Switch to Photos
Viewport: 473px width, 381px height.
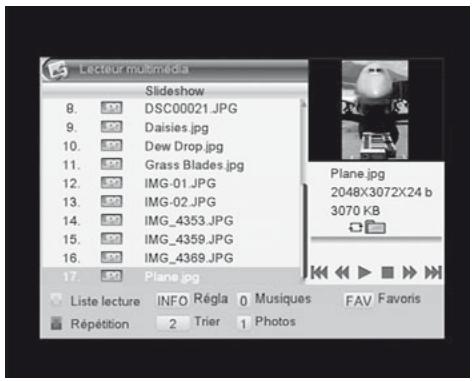pyautogui.click(x=275, y=321)
